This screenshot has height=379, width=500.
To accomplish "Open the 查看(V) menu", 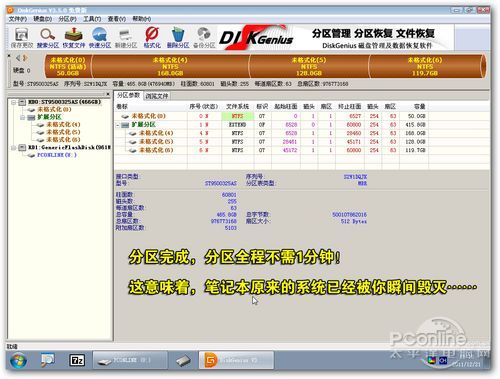I will click(x=117, y=19).
